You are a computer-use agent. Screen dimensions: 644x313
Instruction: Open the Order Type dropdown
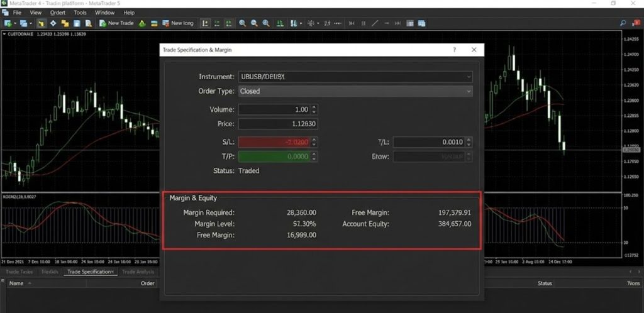pyautogui.click(x=469, y=91)
